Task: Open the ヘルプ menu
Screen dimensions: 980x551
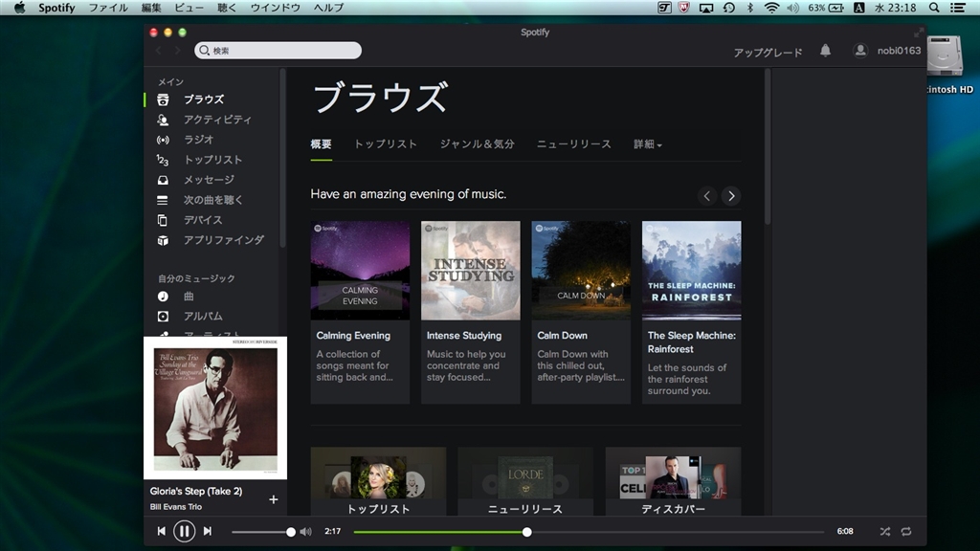Action: click(329, 8)
